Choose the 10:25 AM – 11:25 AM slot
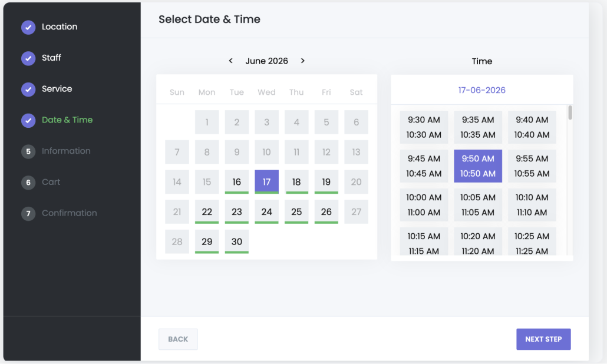 tap(532, 241)
